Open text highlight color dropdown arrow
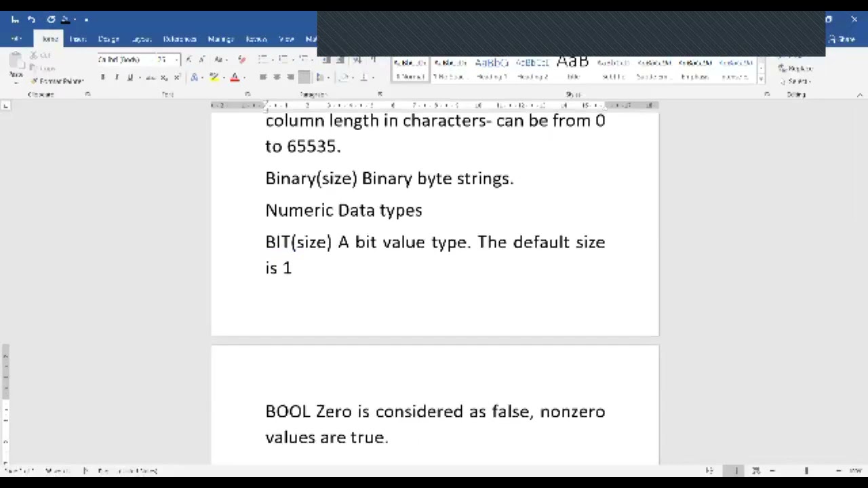The image size is (868, 488). (x=223, y=77)
